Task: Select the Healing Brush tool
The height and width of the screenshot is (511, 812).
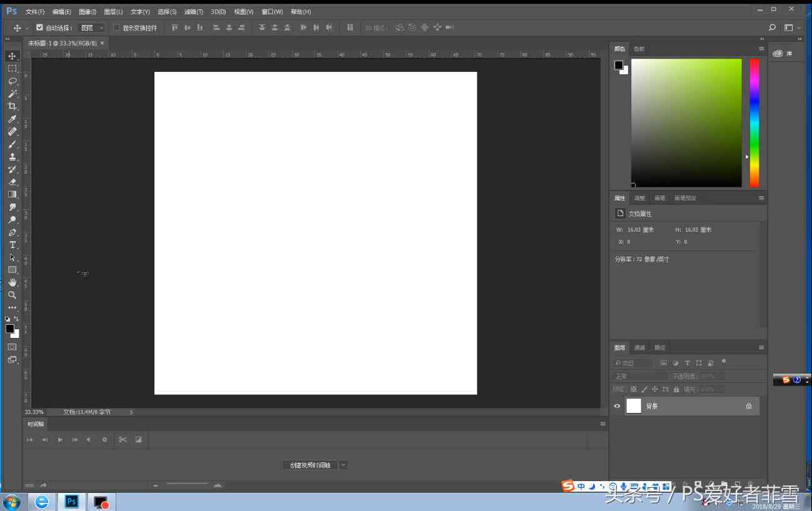Action: pyautogui.click(x=12, y=132)
